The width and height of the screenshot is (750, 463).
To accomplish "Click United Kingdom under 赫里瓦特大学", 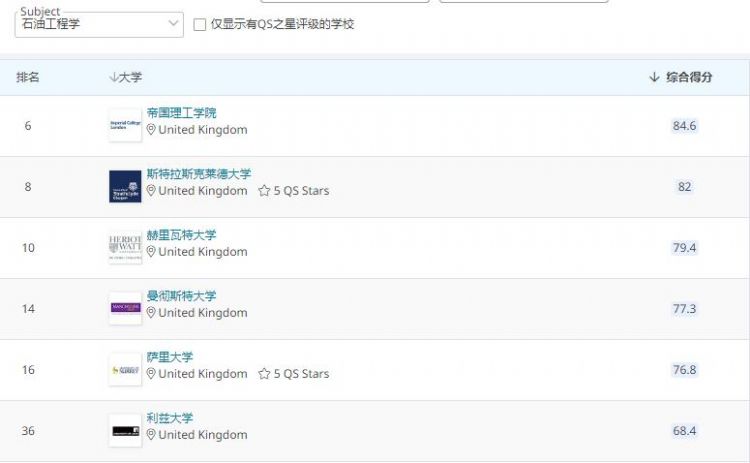I will click(203, 252).
